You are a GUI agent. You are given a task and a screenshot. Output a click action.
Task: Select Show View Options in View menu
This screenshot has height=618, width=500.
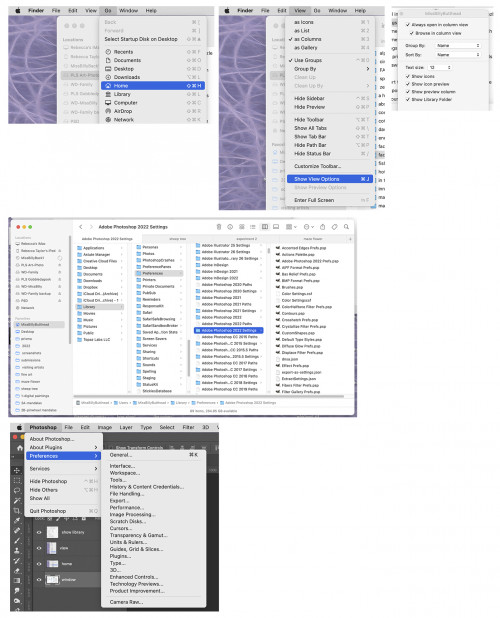330,179
